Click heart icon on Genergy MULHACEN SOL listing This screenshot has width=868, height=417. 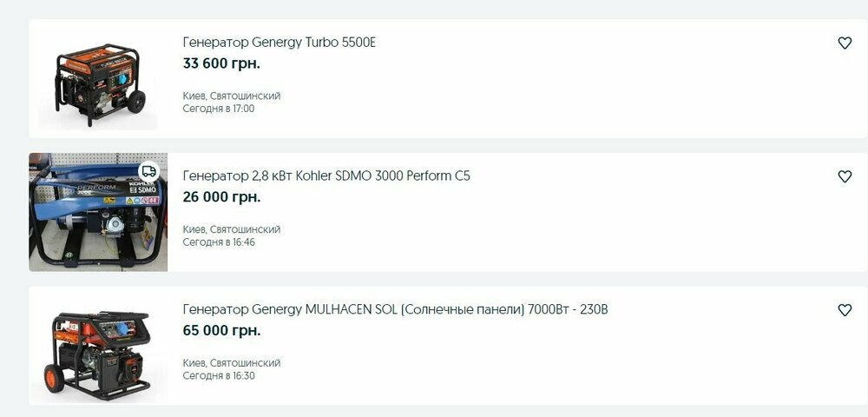845,310
